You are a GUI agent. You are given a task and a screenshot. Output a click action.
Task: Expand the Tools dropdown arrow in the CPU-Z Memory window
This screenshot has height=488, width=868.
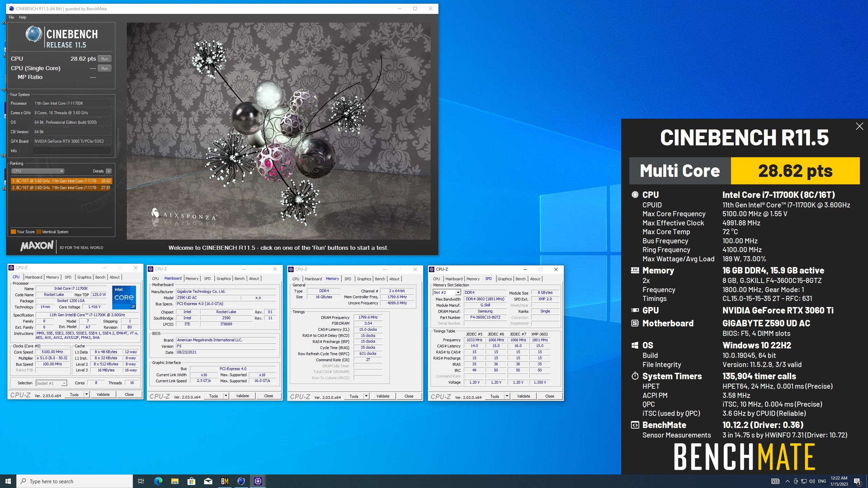[366, 396]
